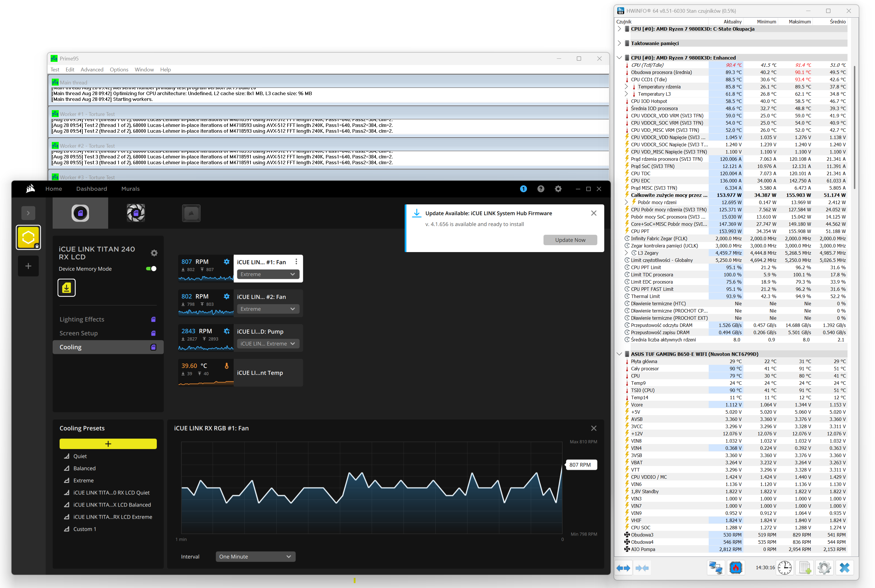Screen dimensions: 875x588
Task: Open the Advanced menu in Prime95
Action: 92,69
